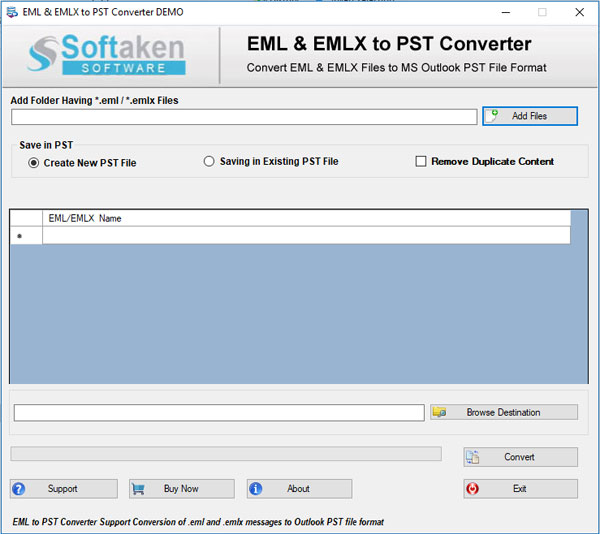Select Create New PST File option
The image size is (600, 534).
tap(82, 163)
